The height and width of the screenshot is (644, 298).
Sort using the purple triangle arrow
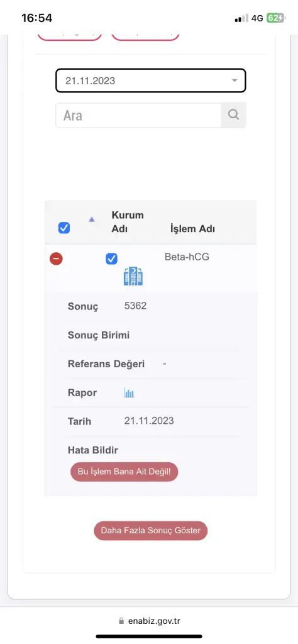point(92,219)
